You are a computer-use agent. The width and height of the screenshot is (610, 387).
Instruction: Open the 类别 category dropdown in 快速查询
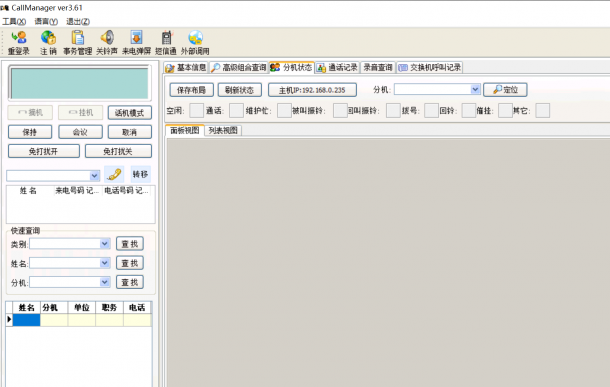point(104,244)
